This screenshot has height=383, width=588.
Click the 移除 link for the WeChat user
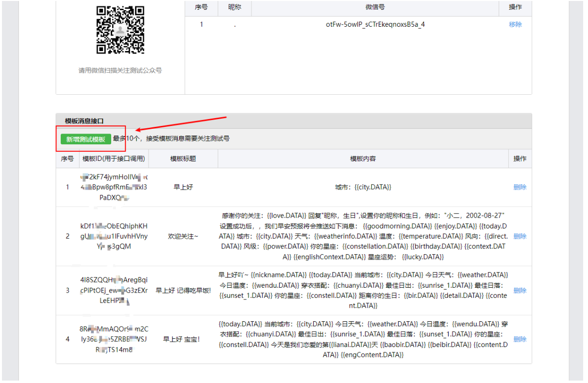tap(515, 24)
